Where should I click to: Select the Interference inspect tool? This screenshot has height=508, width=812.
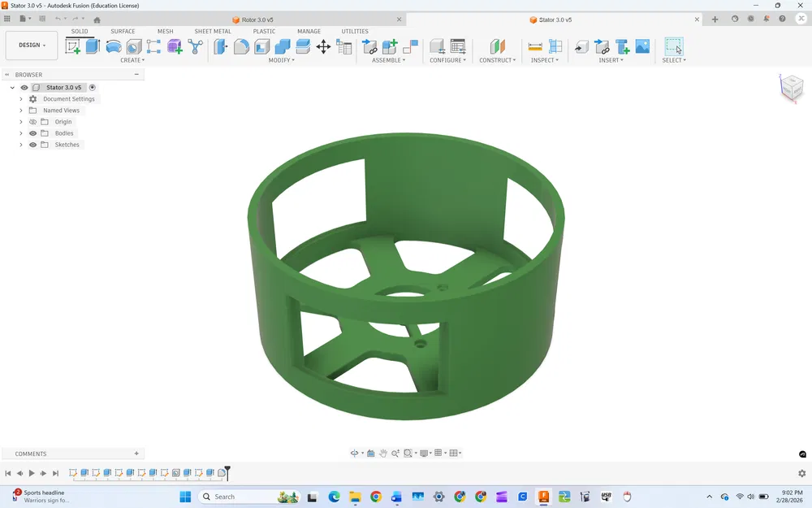click(555, 46)
